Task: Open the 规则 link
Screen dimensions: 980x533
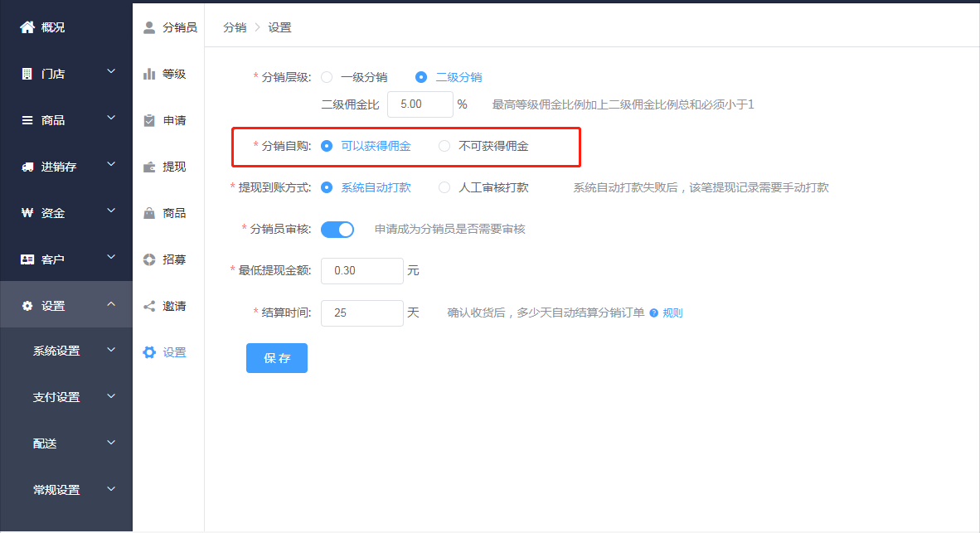Action: 672,313
